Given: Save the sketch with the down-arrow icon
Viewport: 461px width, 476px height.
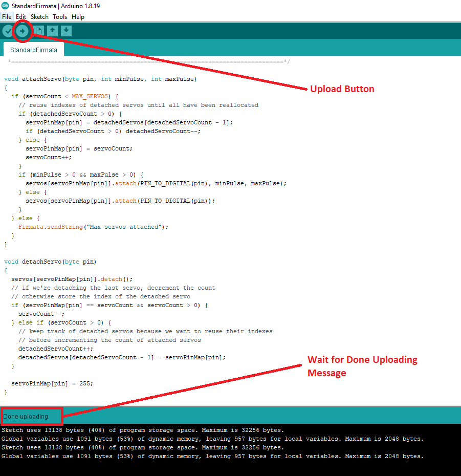Looking at the screenshot, I should [x=66, y=31].
